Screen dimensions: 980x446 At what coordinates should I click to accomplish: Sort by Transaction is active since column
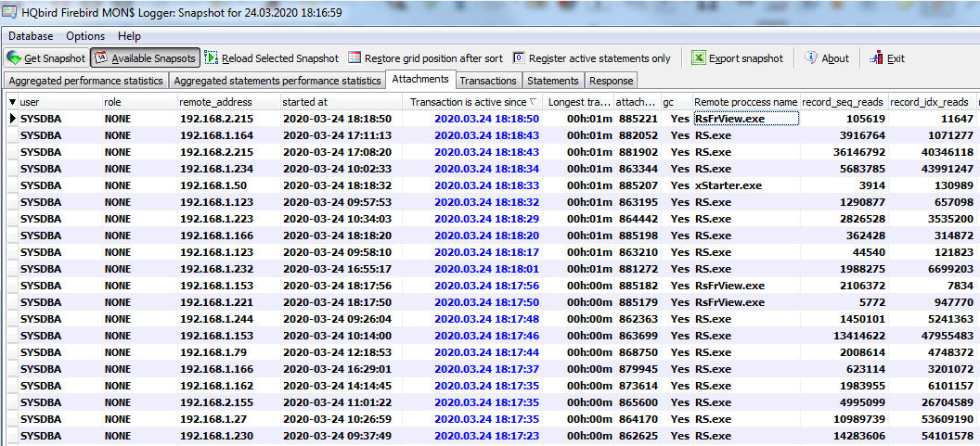[x=469, y=102]
